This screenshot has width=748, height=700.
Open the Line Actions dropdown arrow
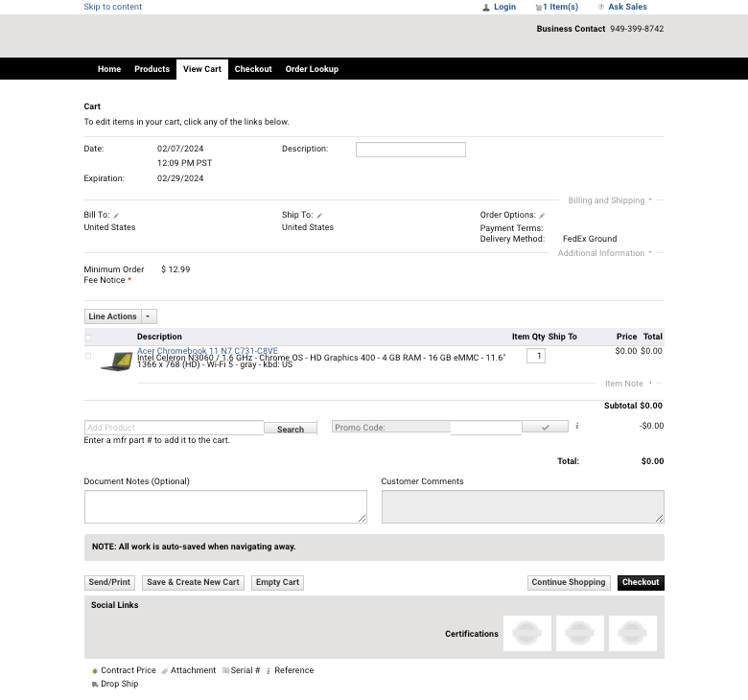point(149,316)
